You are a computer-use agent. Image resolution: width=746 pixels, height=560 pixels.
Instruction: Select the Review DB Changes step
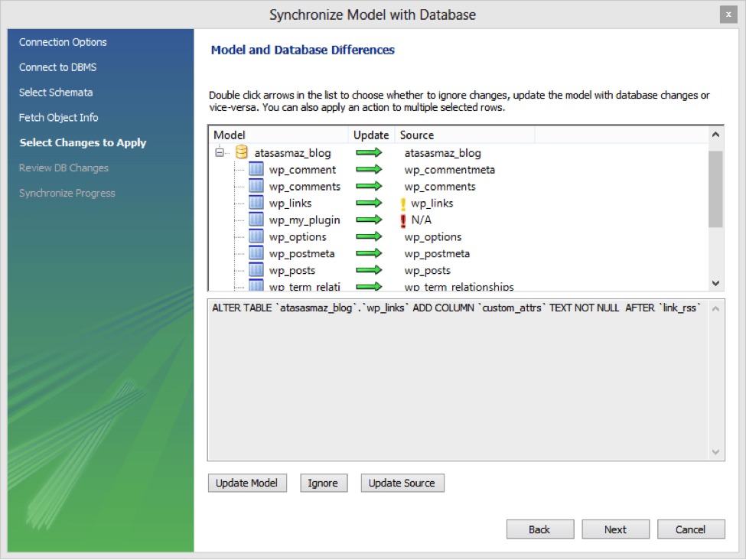[64, 168]
